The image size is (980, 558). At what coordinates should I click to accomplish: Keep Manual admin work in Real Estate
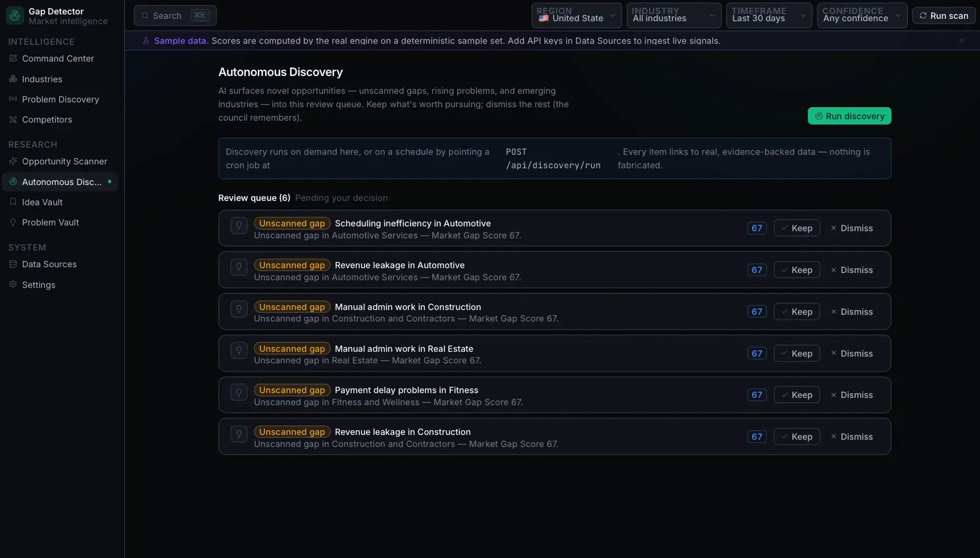(797, 353)
